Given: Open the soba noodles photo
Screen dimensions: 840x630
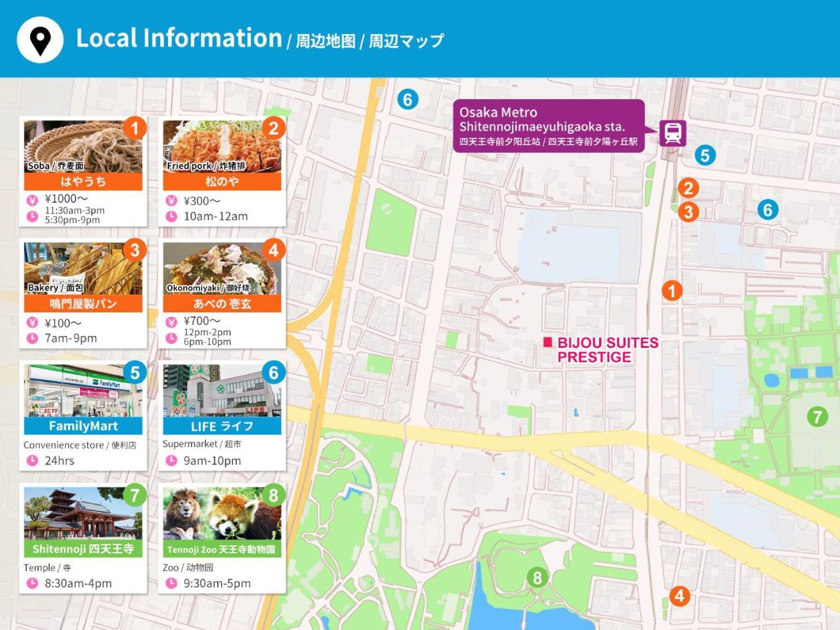Looking at the screenshot, I should coord(83,146).
